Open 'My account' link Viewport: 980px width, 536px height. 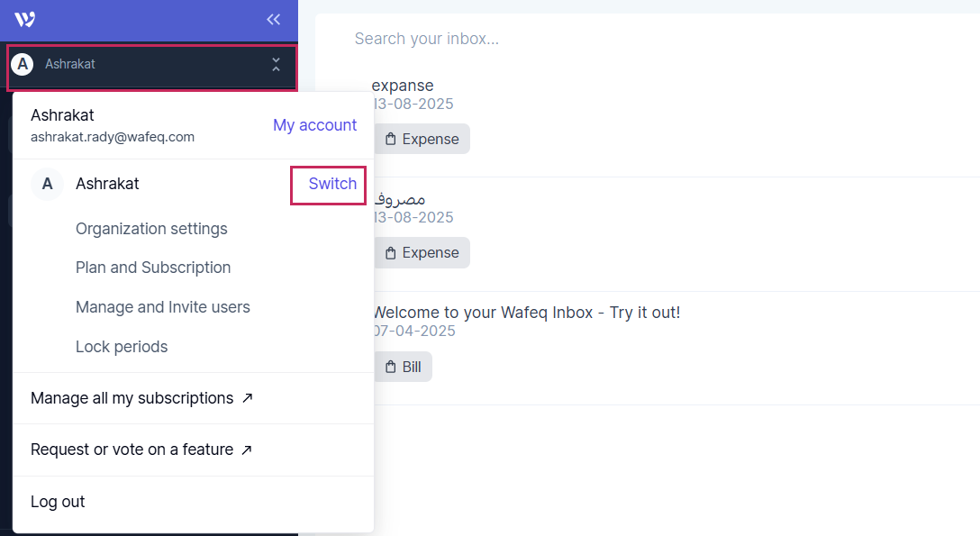click(314, 125)
